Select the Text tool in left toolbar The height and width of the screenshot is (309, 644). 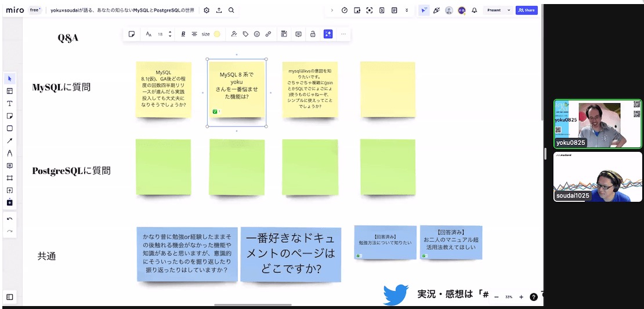click(10, 103)
